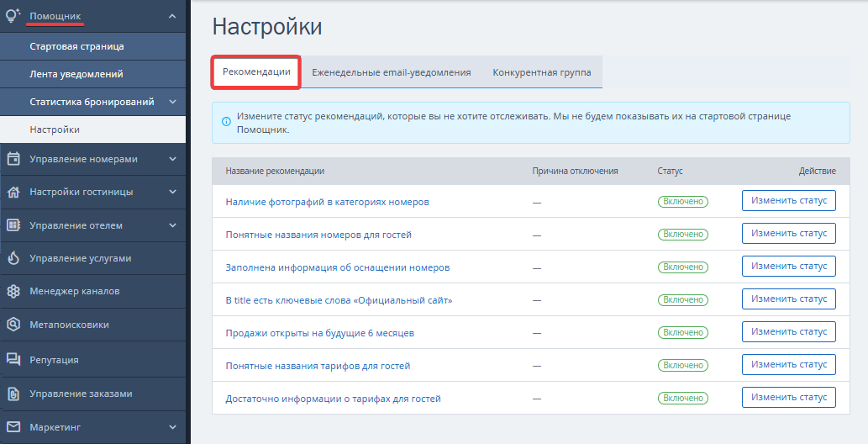Open link Заполнена информация об оснащении номеров

pos(338,267)
